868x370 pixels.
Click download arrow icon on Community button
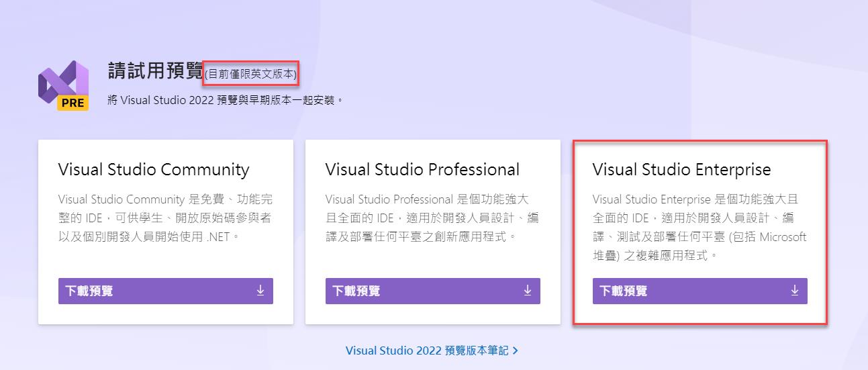260,290
